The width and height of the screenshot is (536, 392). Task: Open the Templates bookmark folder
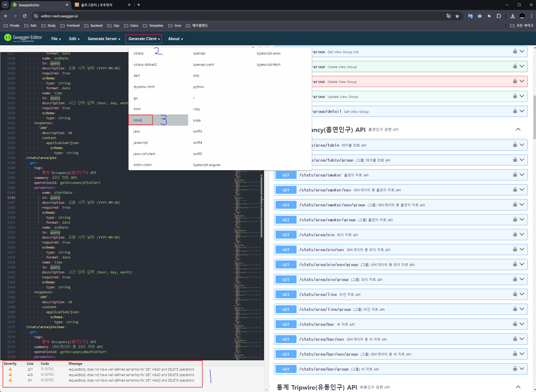pos(153,26)
